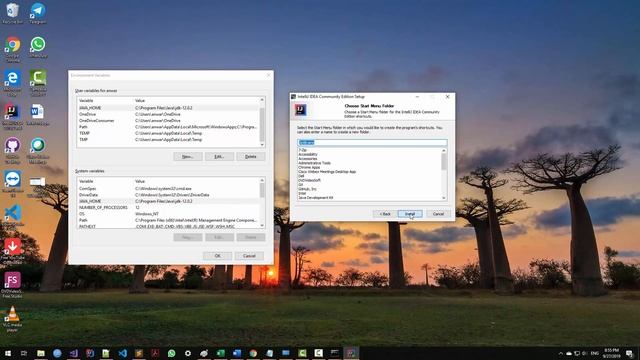Click New under User variables
The height and width of the screenshot is (360, 640).
click(x=188, y=157)
